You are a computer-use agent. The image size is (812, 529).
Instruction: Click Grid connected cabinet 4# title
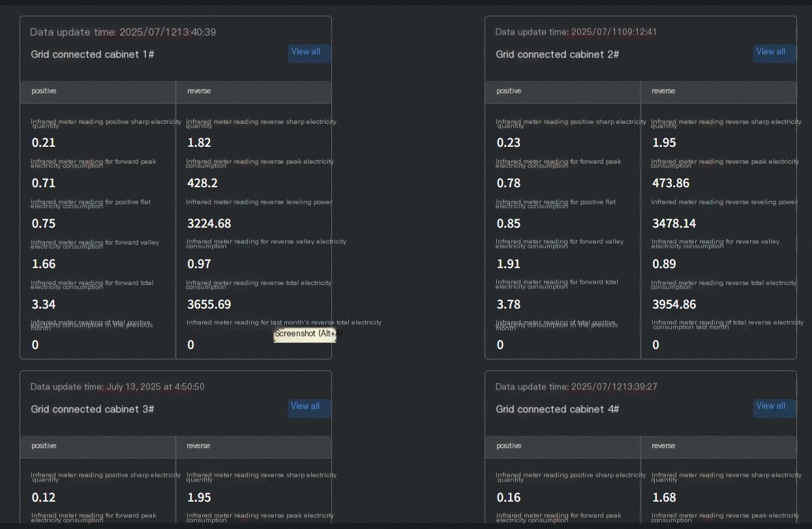558,409
